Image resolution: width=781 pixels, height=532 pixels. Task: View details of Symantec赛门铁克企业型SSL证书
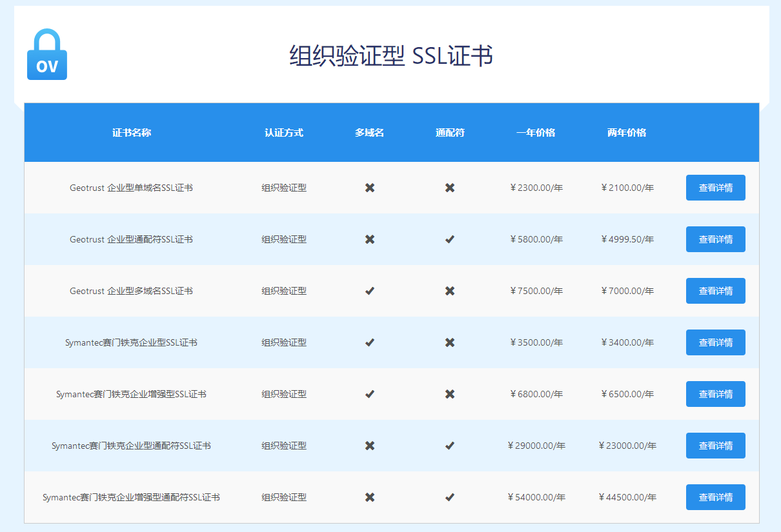(716, 342)
